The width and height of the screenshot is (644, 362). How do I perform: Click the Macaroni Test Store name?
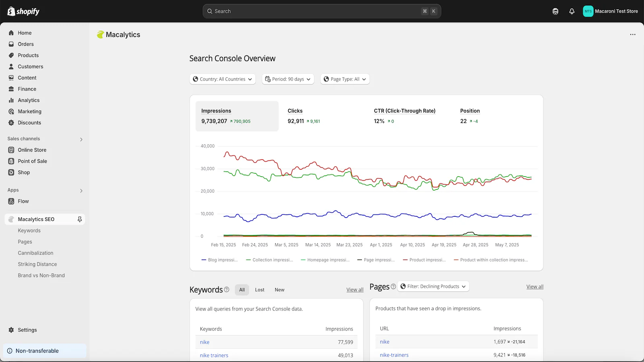click(616, 11)
